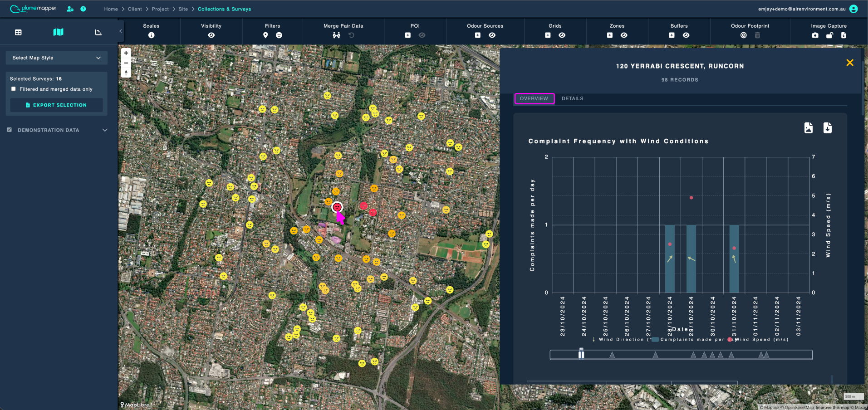Click the 31/10/2024 complaint bar

[x=734, y=259]
